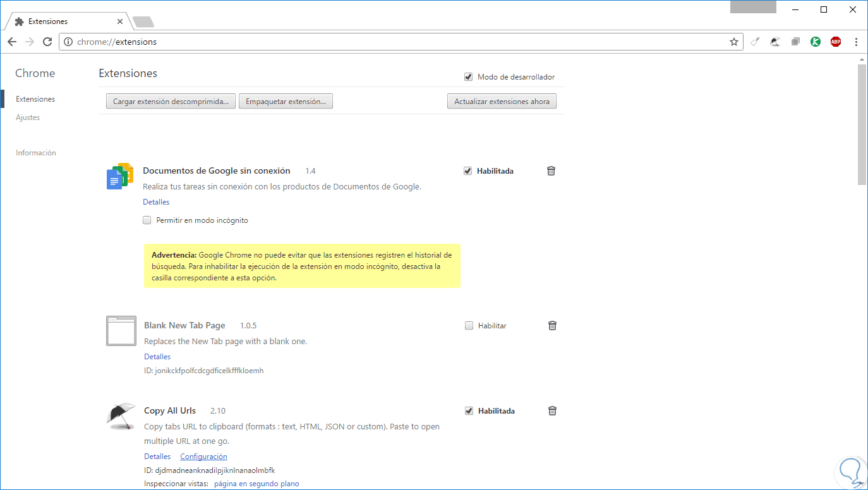The image size is (868, 490).
Task: Minimize the Chrome window
Action: point(795,9)
